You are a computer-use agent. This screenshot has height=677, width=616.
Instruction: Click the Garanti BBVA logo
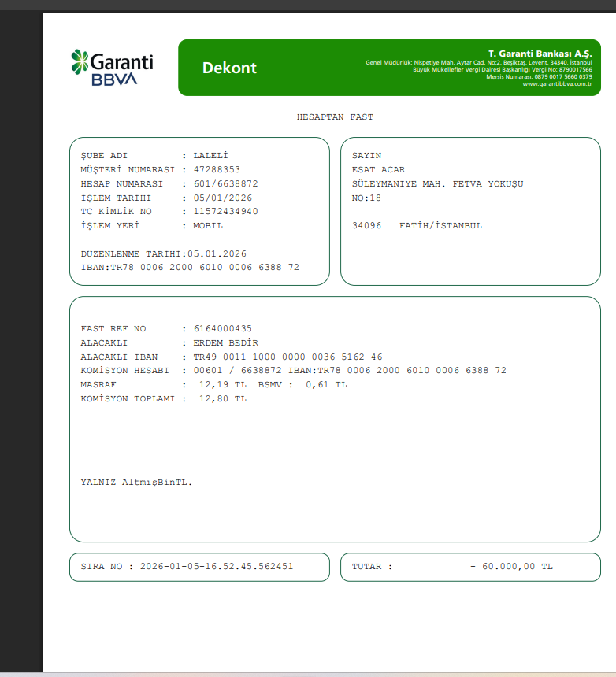(x=113, y=68)
